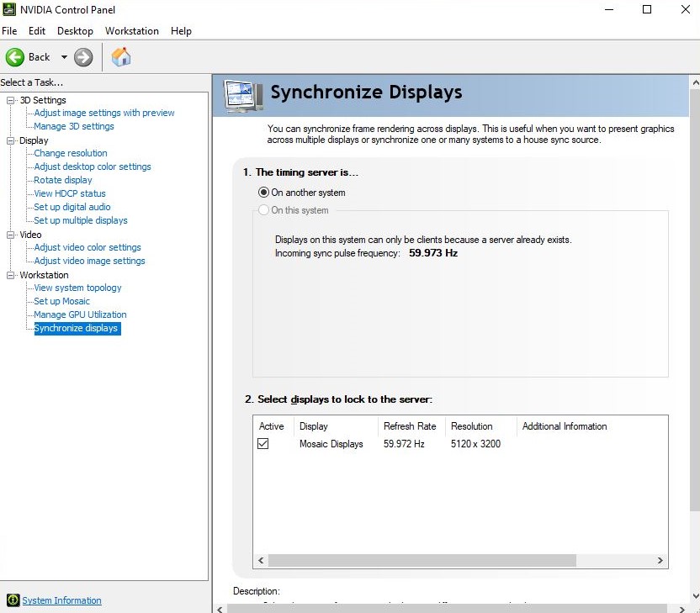Open the System Information link
This screenshot has height=613, width=700.
[x=62, y=600]
